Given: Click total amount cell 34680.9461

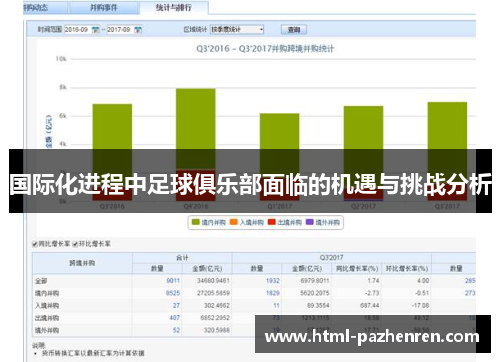Looking at the screenshot, I should click(x=213, y=281).
